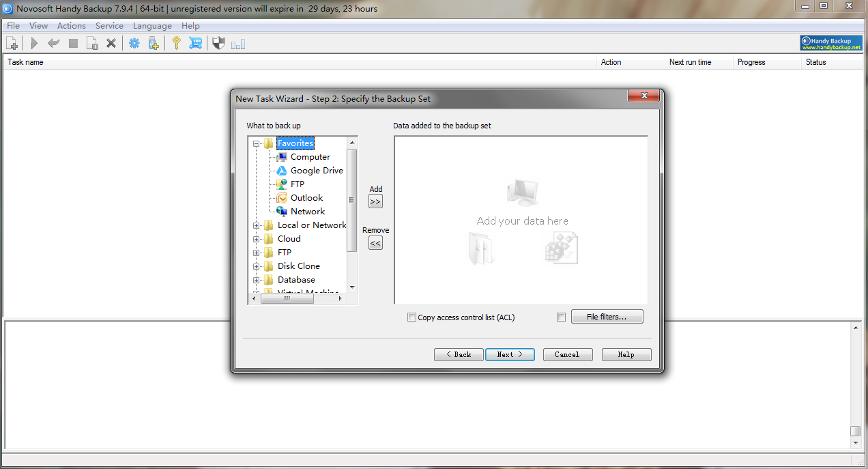This screenshot has height=469, width=868.
Task: Click the log pane scrollbar down arrow
Action: pyautogui.click(x=856, y=443)
